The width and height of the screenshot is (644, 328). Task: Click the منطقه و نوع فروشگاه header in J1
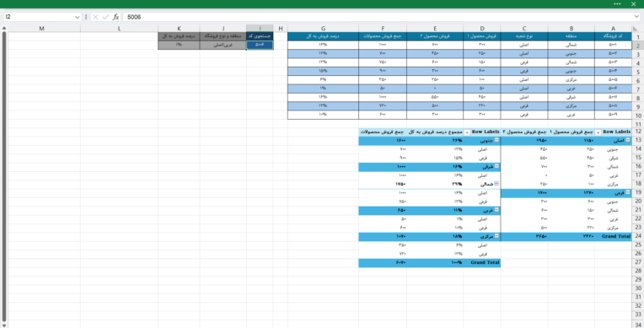tap(223, 36)
